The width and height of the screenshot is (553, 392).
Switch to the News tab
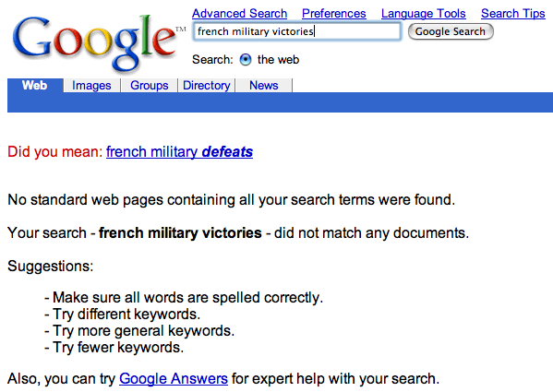pos(264,86)
